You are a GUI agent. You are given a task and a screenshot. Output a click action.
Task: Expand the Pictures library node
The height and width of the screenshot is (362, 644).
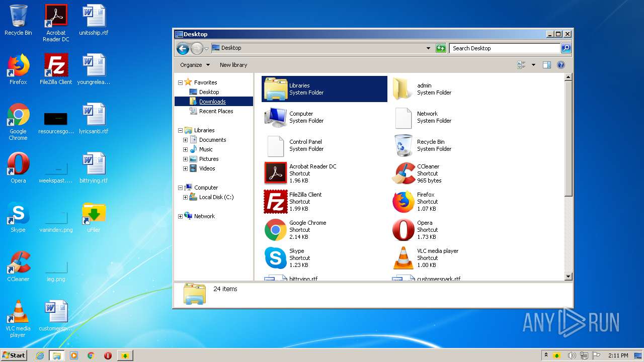(x=185, y=159)
